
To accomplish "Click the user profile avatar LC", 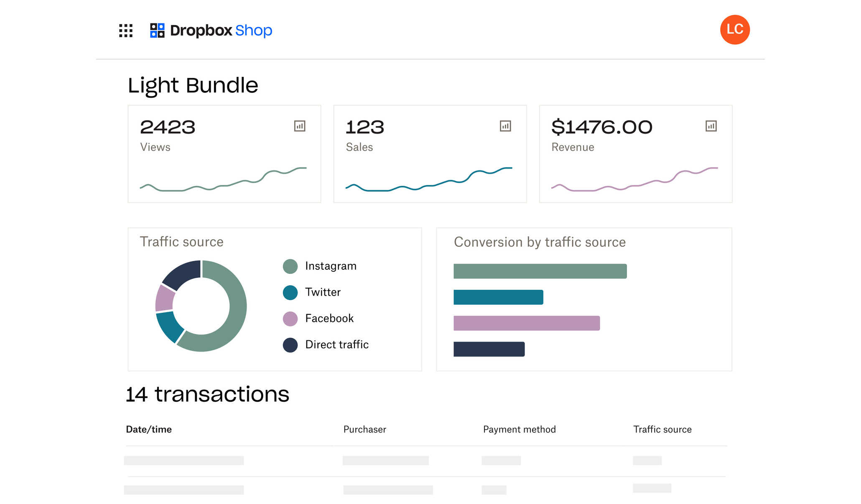I will pos(736,29).
